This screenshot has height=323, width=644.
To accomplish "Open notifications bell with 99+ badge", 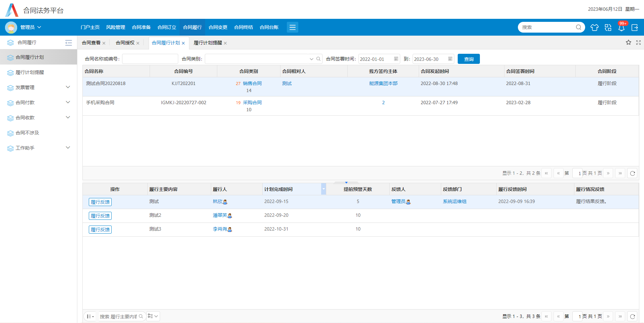I will (621, 28).
